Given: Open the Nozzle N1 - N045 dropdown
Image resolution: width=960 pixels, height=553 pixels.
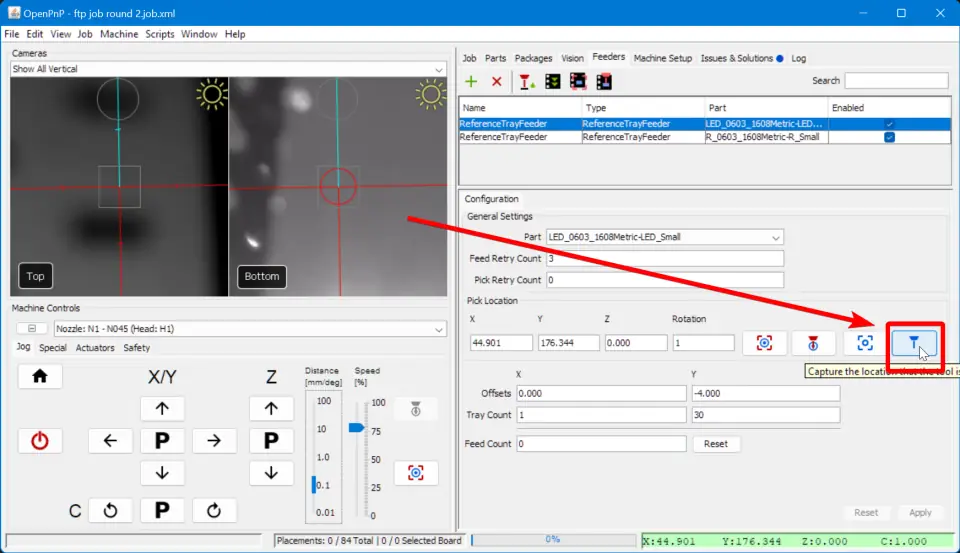Looking at the screenshot, I should point(439,329).
